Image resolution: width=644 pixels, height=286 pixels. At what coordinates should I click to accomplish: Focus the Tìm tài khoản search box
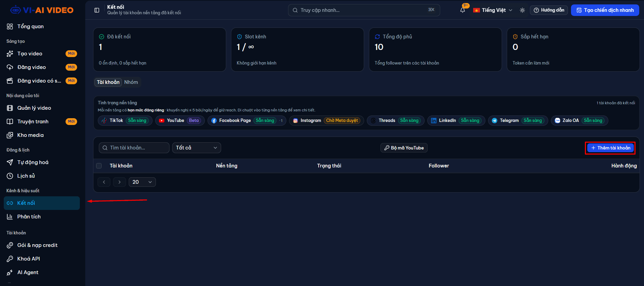pyautogui.click(x=134, y=148)
